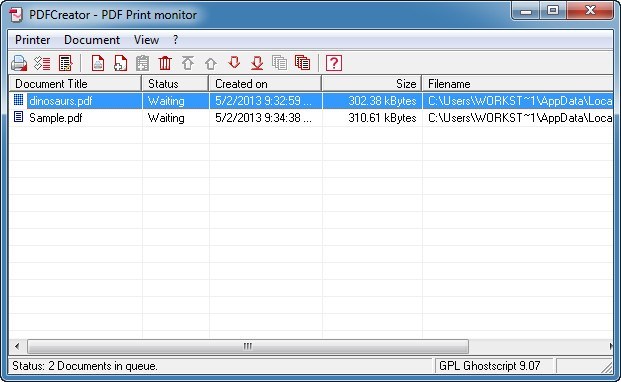Click the 302.38 kBytes size cell
The image size is (621, 382).
pyautogui.click(x=382, y=101)
